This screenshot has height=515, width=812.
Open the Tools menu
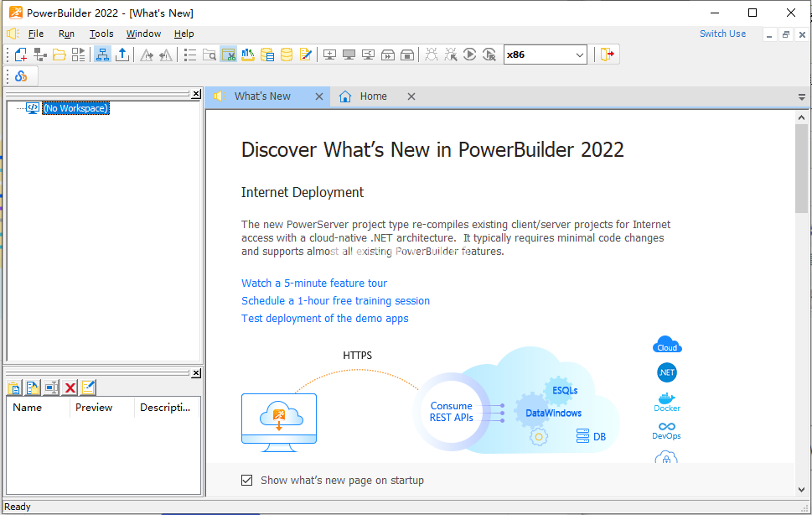(x=101, y=34)
